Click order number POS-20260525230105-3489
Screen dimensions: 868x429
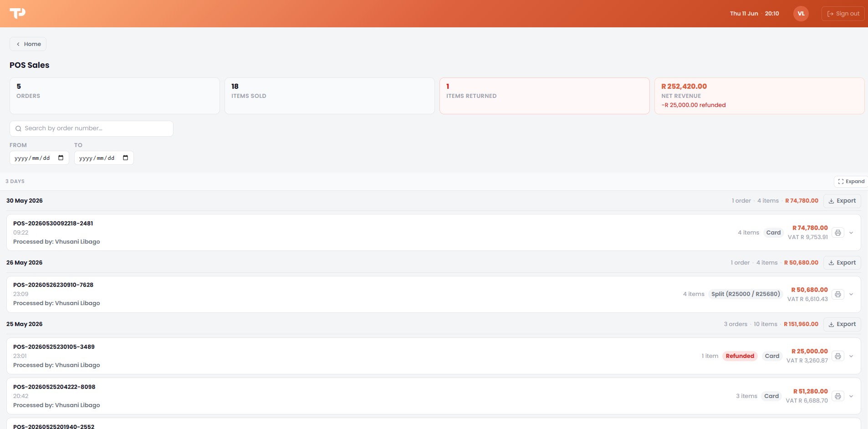[54, 347]
